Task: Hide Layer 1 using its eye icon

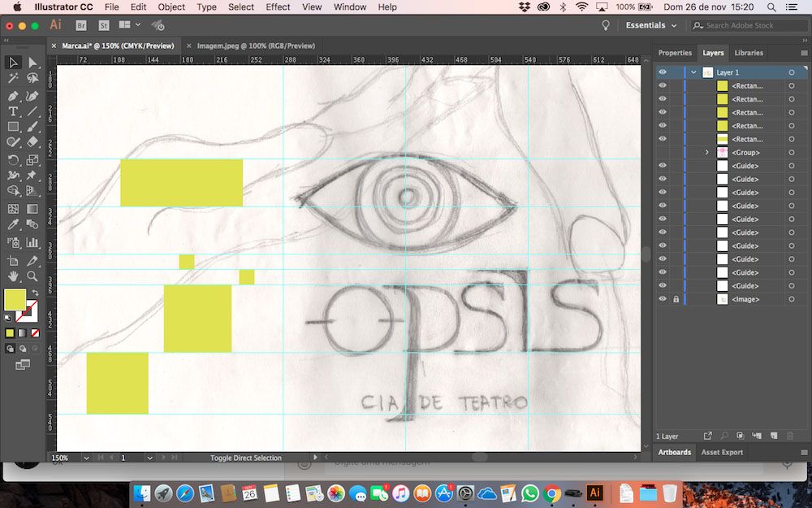Action: click(663, 72)
